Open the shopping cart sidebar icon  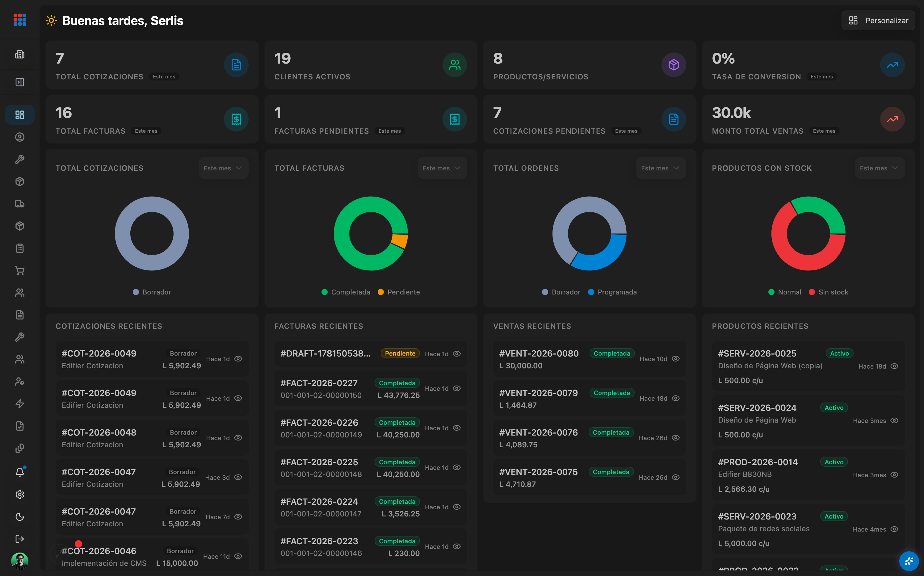tap(20, 270)
